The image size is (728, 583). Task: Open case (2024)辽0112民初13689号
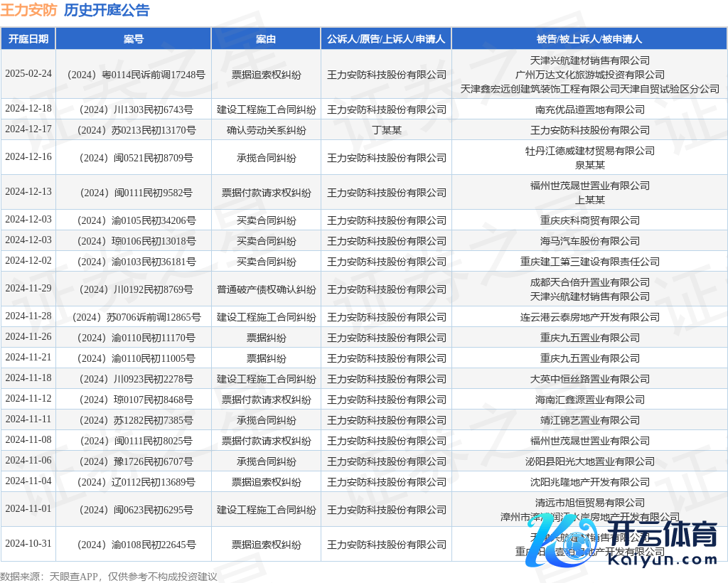134,482
